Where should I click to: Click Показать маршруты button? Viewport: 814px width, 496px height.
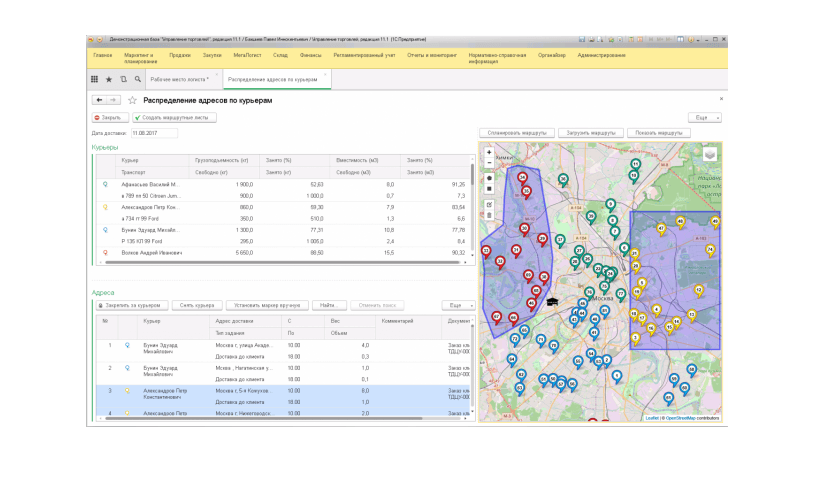point(659,133)
